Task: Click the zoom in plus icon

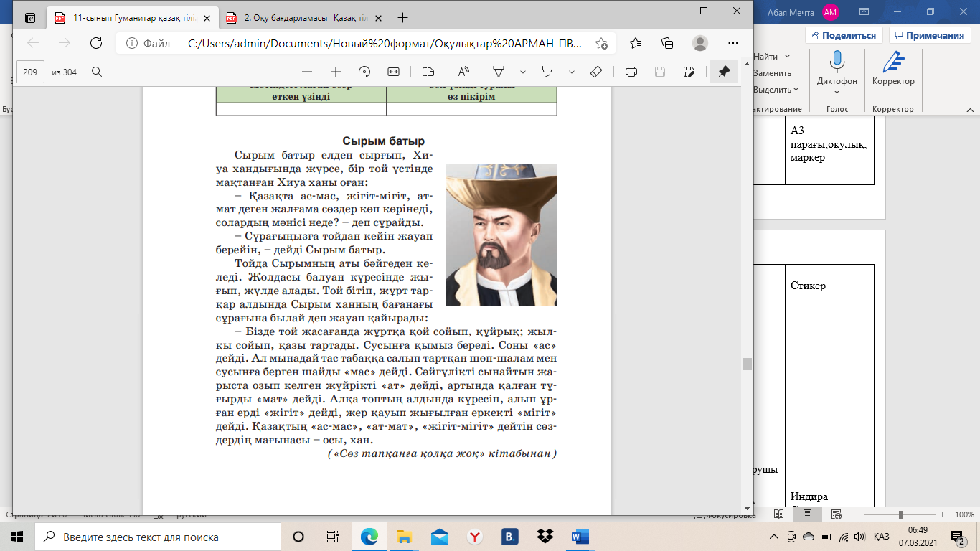Action: pyautogui.click(x=335, y=72)
